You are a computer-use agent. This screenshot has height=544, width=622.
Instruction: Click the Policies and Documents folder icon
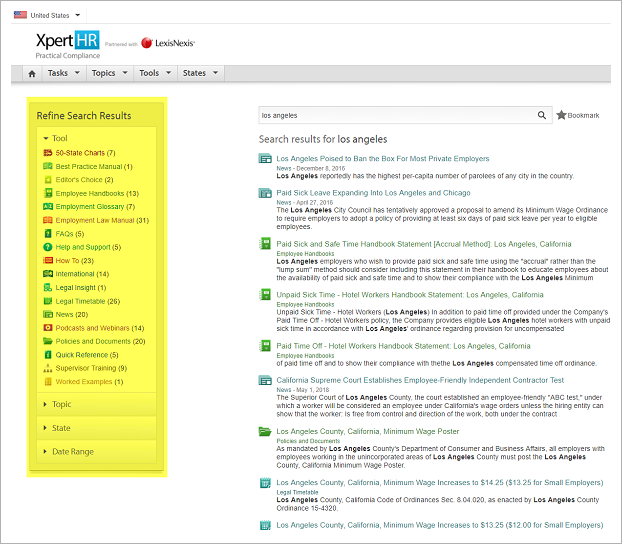point(47,341)
